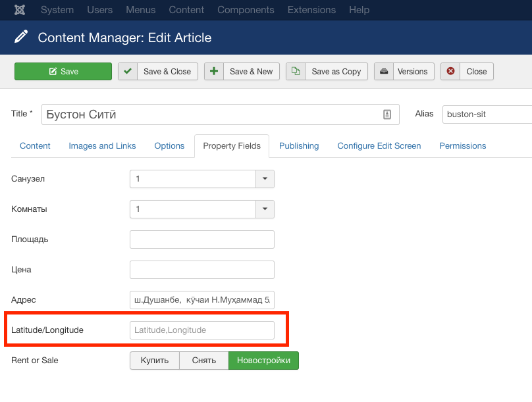
Task: Click the red Close X icon
Action: point(450,72)
